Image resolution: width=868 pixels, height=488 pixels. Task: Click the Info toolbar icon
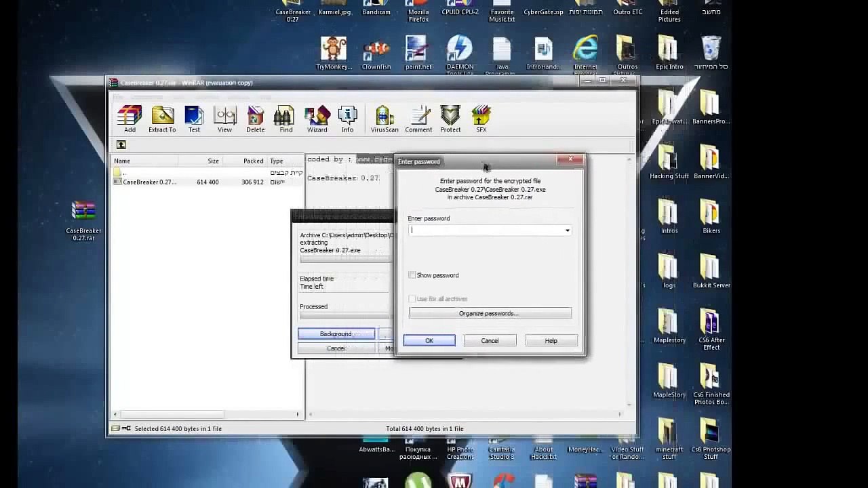[347, 119]
